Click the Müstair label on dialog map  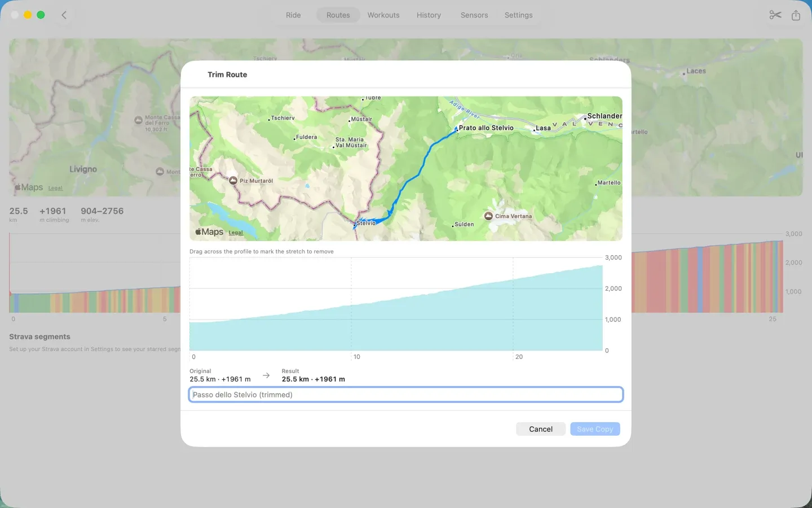click(x=361, y=119)
